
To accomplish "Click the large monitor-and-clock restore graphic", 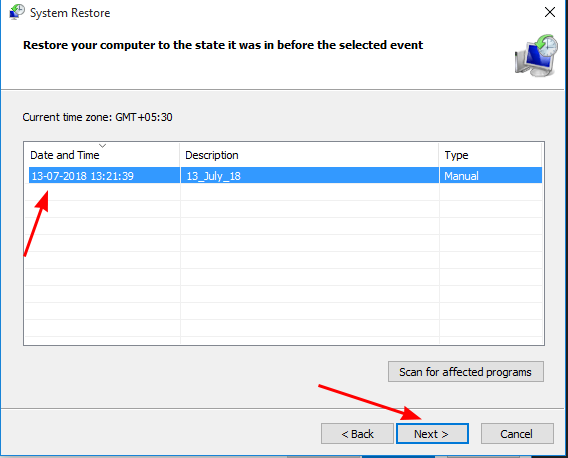I will [536, 55].
